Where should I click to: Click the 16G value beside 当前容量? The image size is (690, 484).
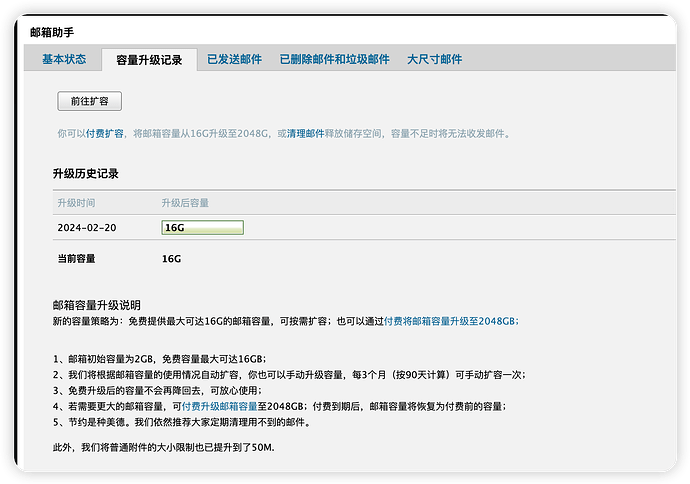(171, 259)
